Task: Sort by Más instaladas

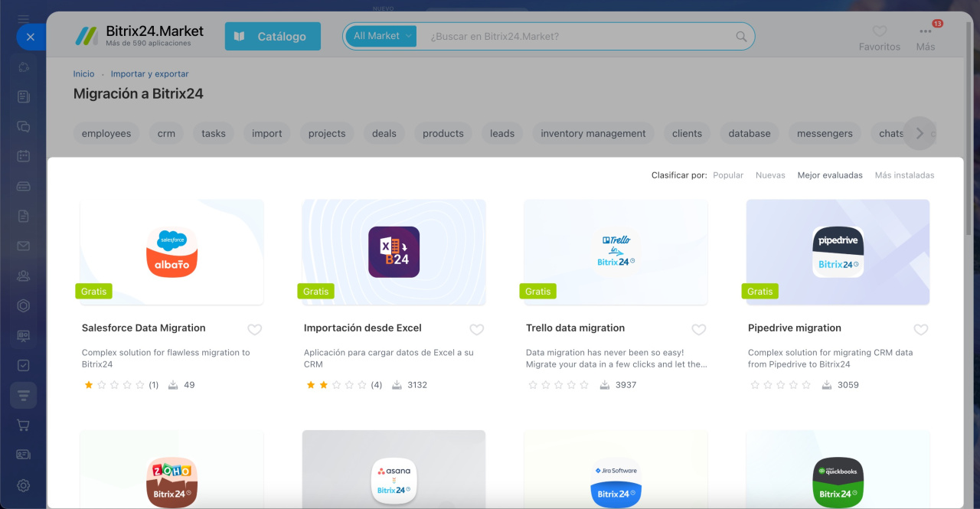Action: pyautogui.click(x=905, y=175)
